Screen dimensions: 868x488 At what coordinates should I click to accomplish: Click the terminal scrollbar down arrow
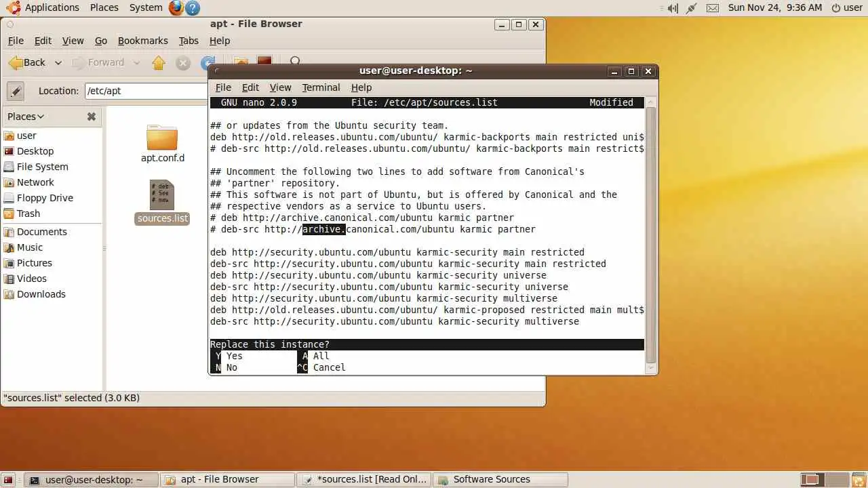[x=651, y=368]
